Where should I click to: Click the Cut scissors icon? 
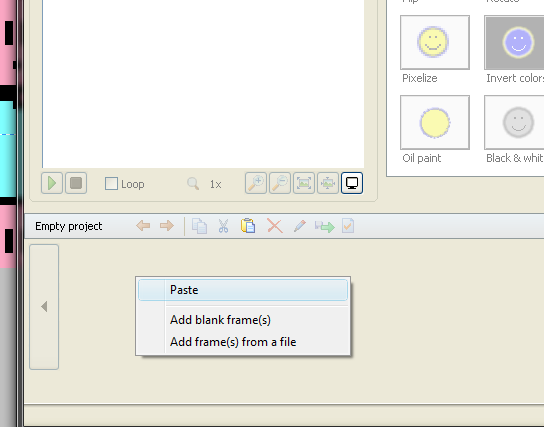click(224, 226)
